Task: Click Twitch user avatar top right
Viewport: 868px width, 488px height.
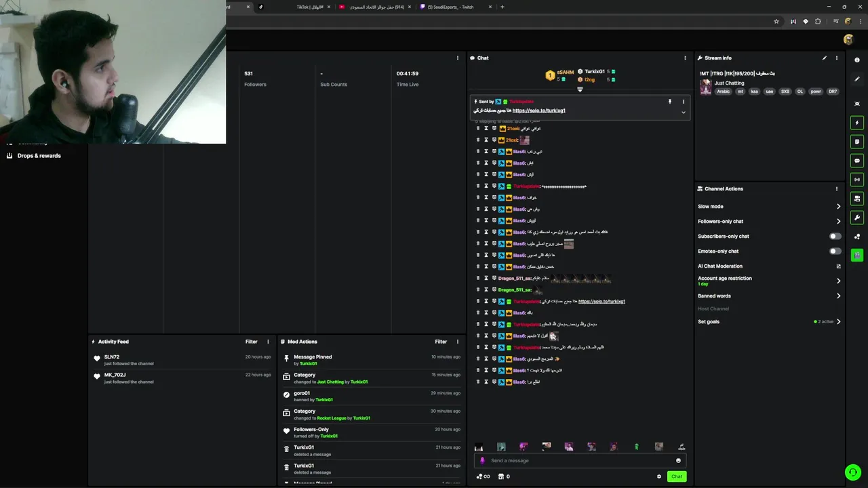Action: [x=848, y=40]
